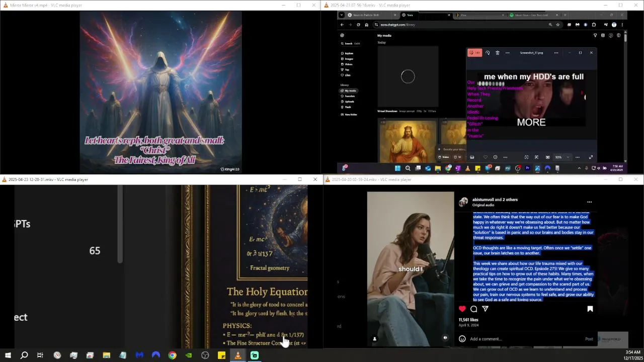Delete Screenshot image with trash icon
The width and height of the screenshot is (644, 362).
click(x=498, y=53)
